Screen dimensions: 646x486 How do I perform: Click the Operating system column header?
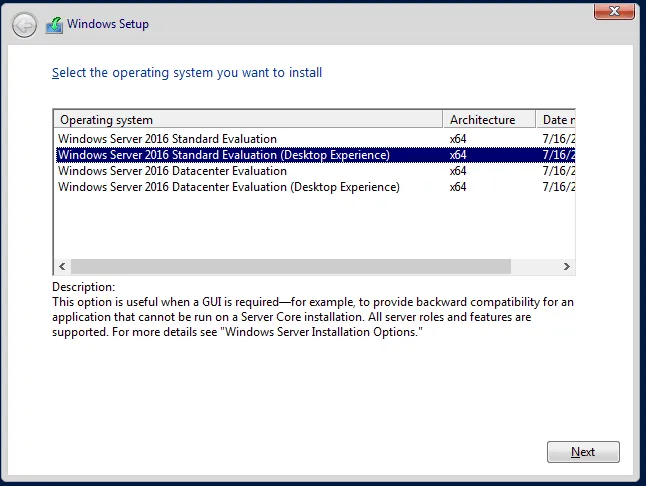click(248, 119)
